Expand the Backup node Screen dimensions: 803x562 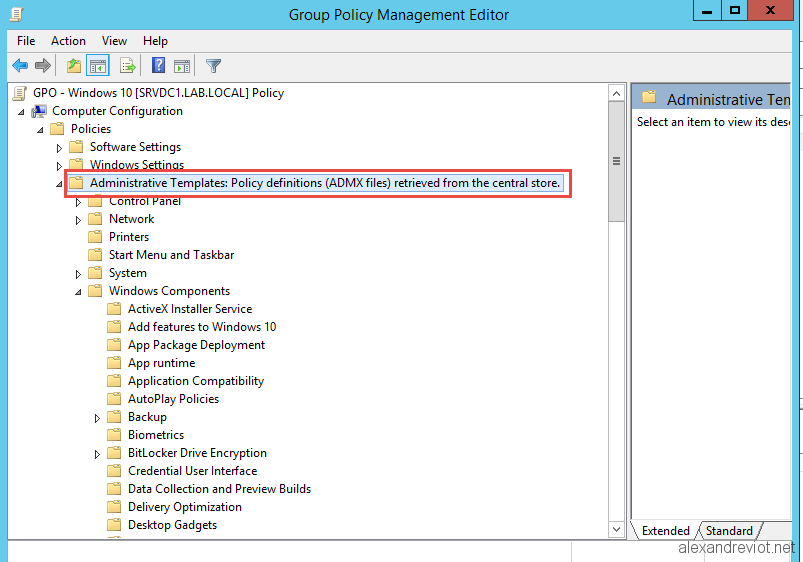coord(97,418)
